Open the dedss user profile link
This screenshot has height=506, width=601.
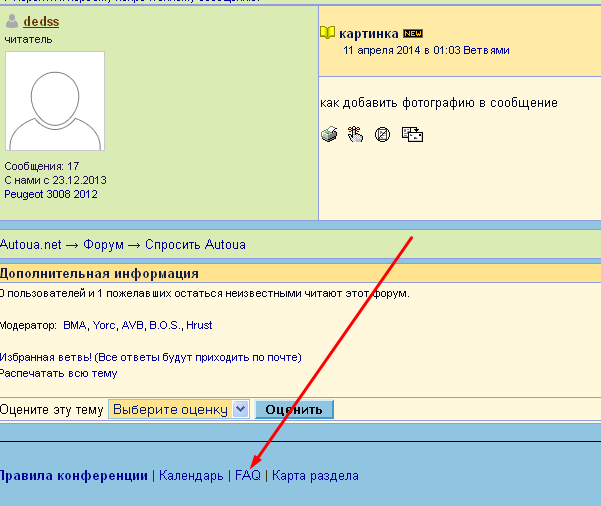[41, 21]
